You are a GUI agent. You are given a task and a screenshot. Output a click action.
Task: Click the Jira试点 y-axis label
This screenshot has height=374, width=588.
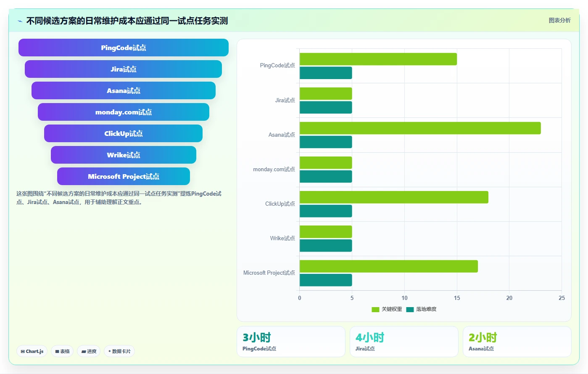click(x=285, y=100)
